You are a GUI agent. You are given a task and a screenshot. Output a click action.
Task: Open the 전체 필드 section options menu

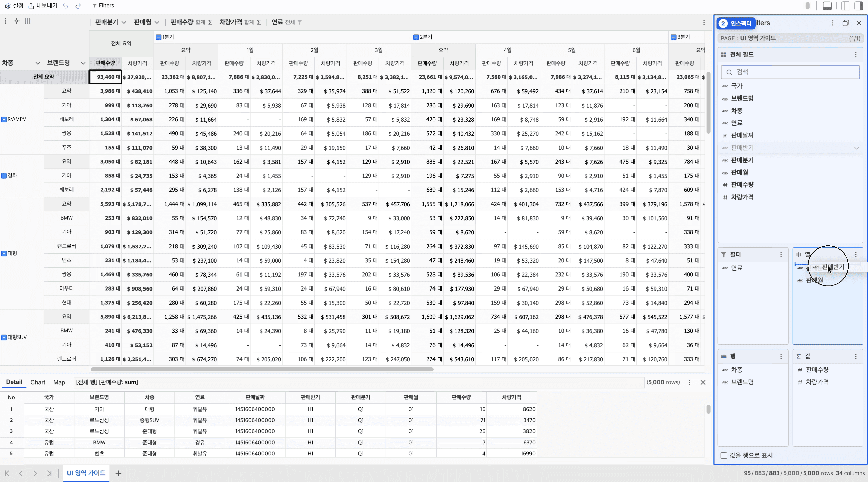click(856, 55)
